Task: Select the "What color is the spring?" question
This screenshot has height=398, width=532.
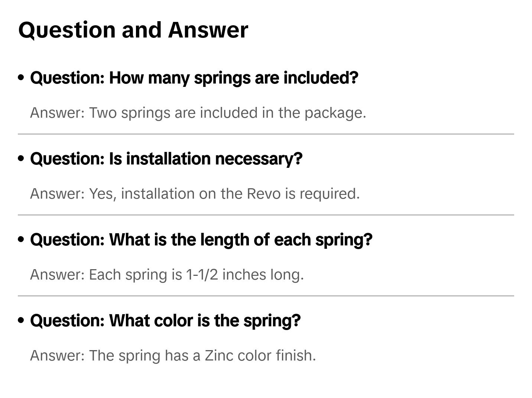Action: point(165,321)
